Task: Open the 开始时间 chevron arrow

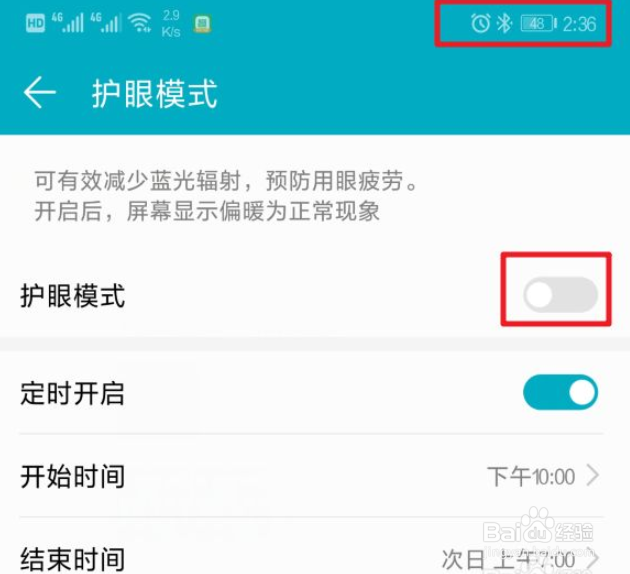Action: point(593,476)
